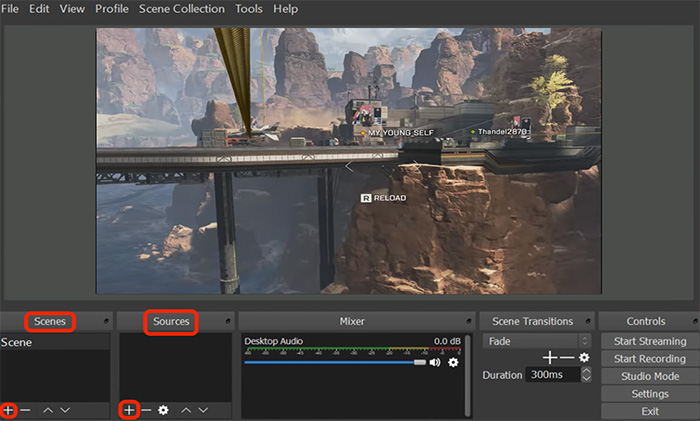Move source up with arrow
This screenshot has width=700, height=421.
[186, 410]
